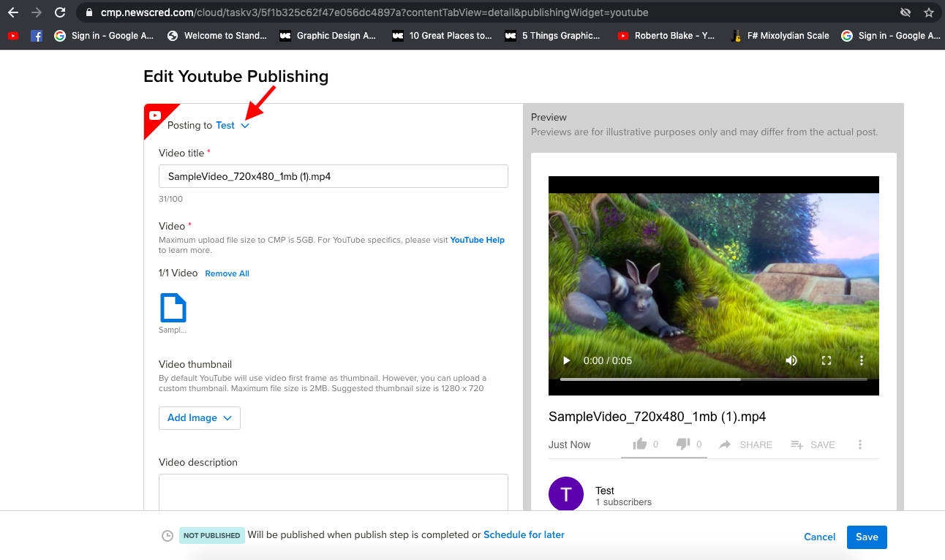Open the Facebook bookmark icon

coord(37,35)
